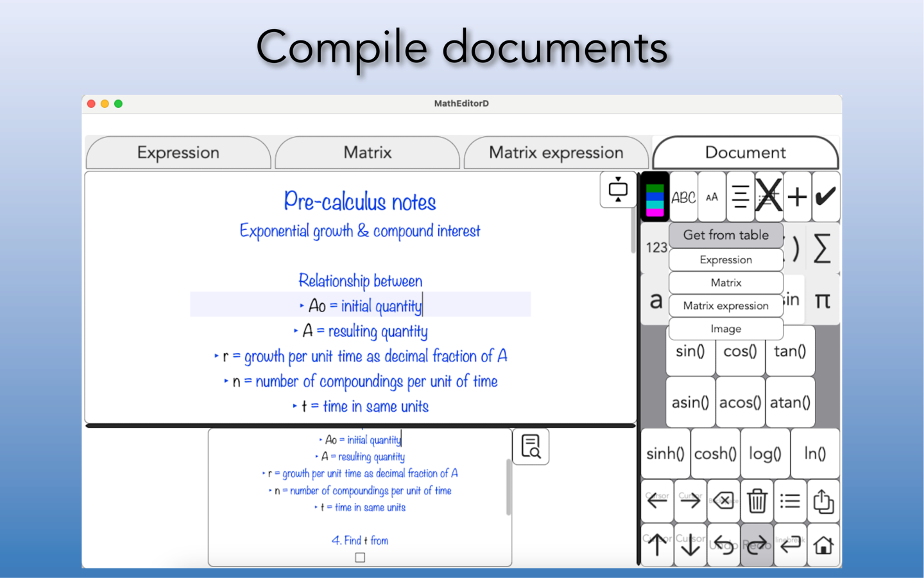
Task: Insert the sigma summation symbol
Action: tap(822, 249)
